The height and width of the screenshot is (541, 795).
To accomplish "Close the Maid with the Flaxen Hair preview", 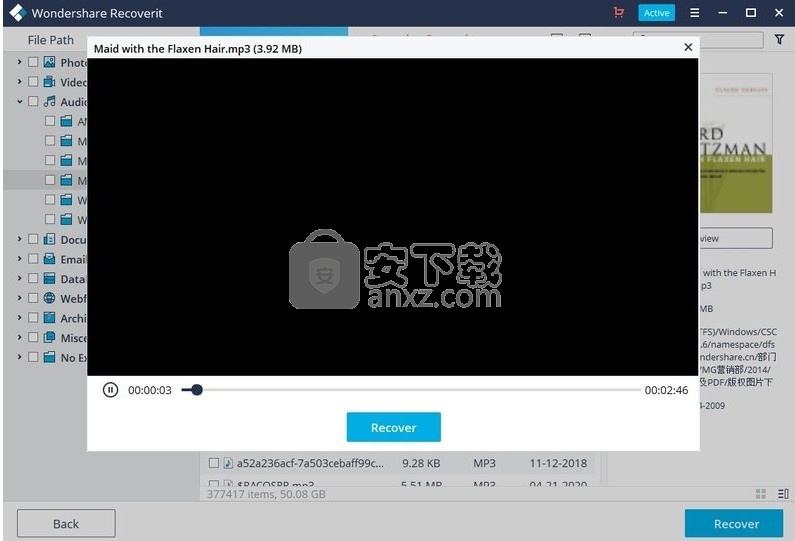I will (688, 47).
